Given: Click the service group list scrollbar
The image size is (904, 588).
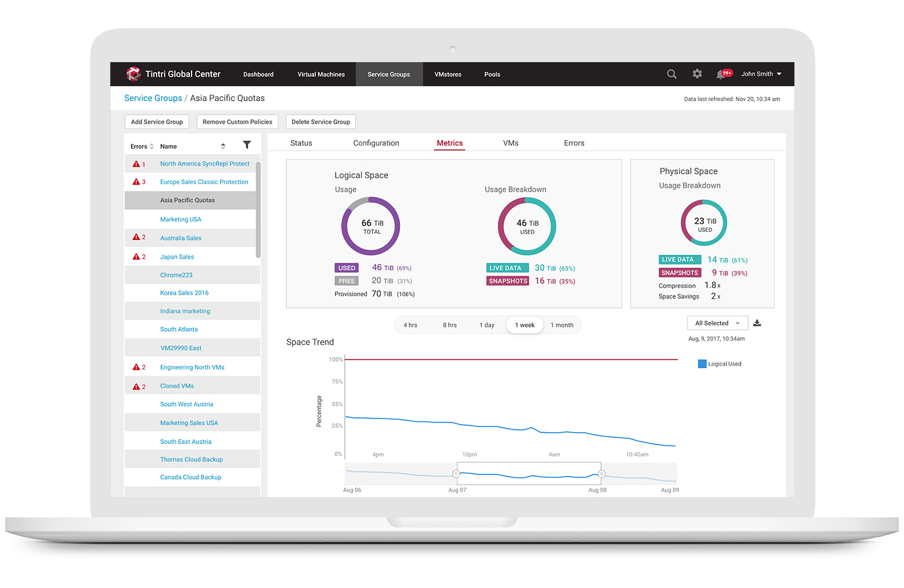Looking at the screenshot, I should (258, 210).
